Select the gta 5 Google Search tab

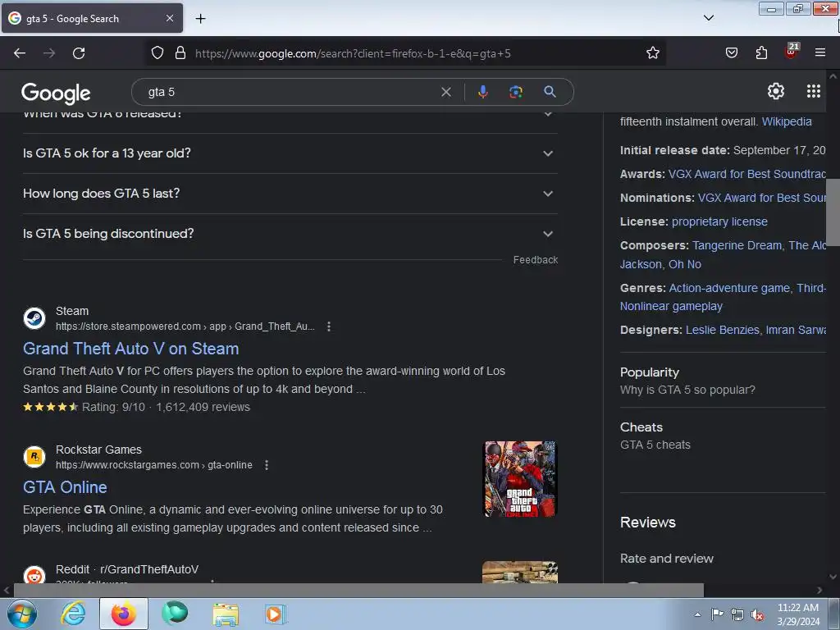[92, 18]
